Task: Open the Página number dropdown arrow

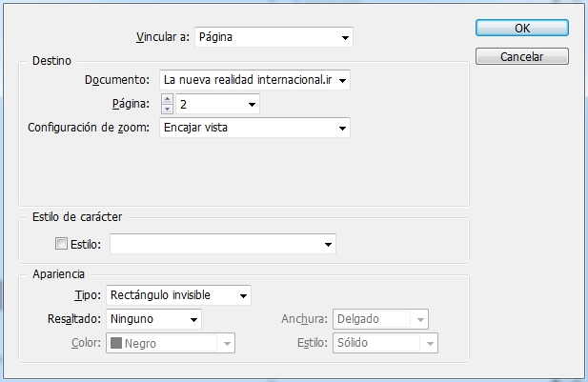Action: pos(252,105)
